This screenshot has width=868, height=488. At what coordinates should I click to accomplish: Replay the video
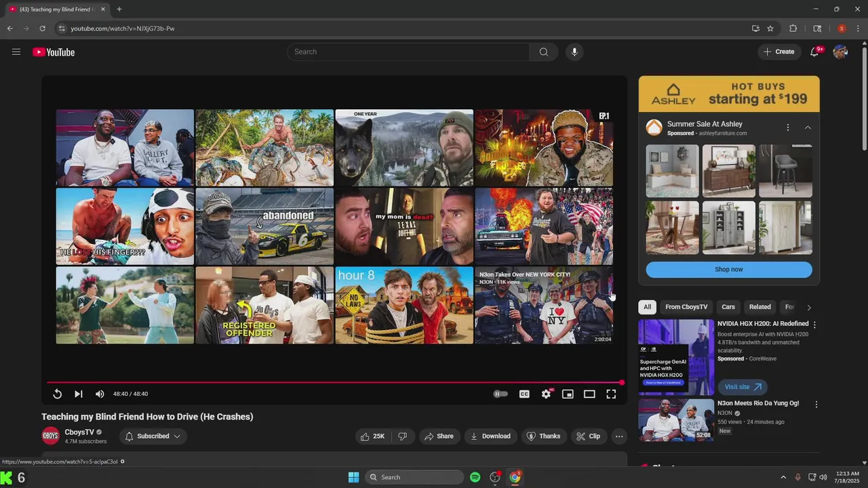click(58, 394)
